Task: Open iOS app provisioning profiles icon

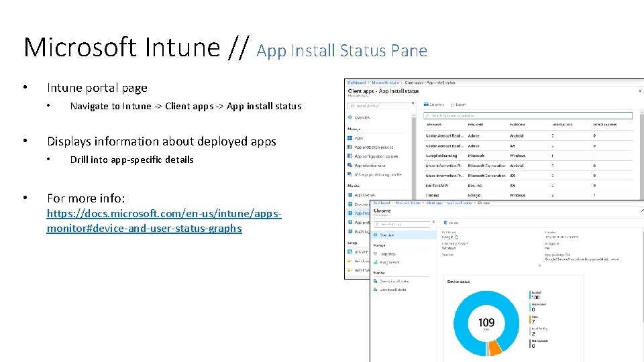Action: point(350,174)
